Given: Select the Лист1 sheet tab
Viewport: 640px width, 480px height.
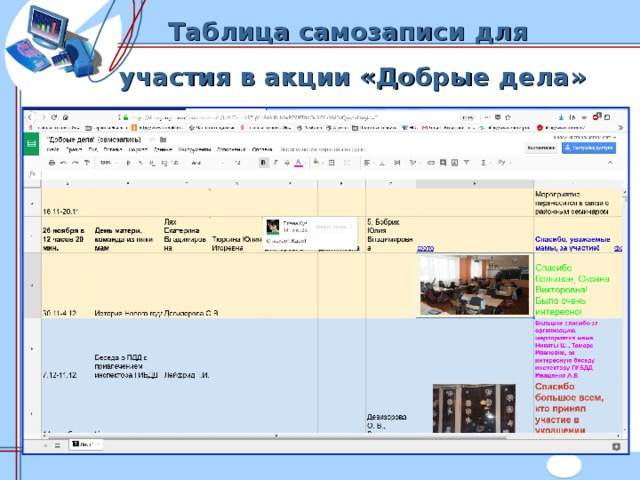Looking at the screenshot, I should [x=86, y=444].
